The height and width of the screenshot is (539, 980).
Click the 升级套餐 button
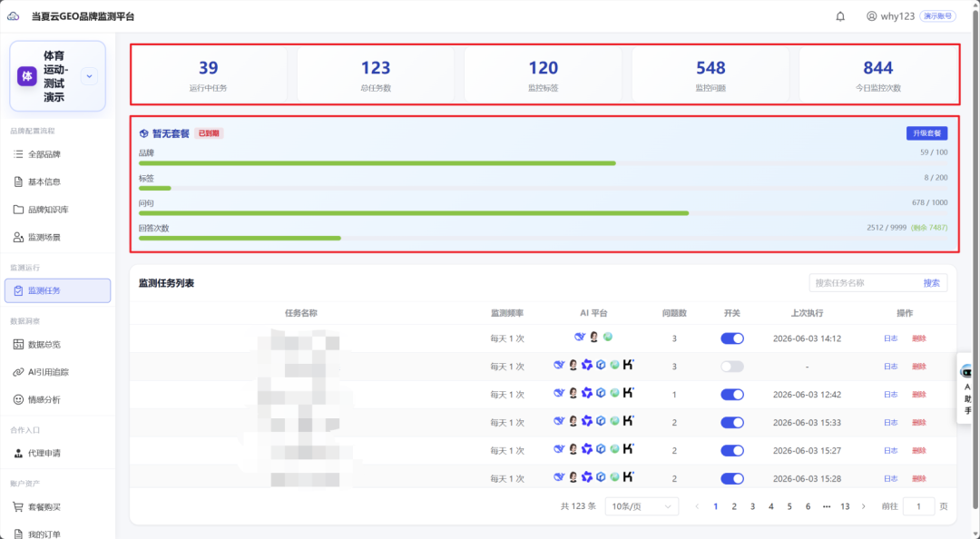(x=926, y=133)
